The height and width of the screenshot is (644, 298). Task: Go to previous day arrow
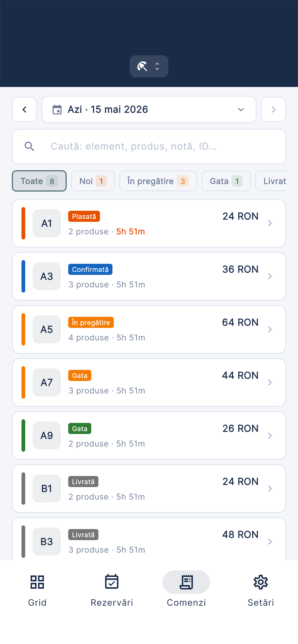[25, 109]
